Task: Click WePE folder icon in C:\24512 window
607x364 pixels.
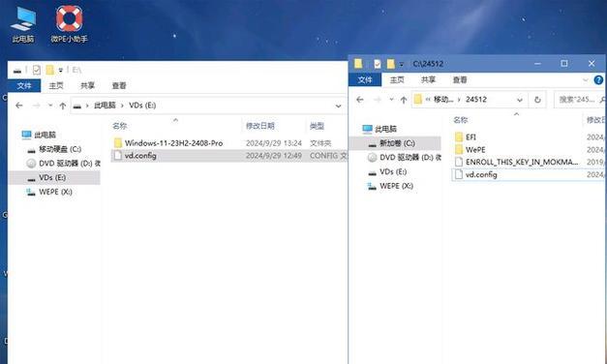Action: coord(459,150)
